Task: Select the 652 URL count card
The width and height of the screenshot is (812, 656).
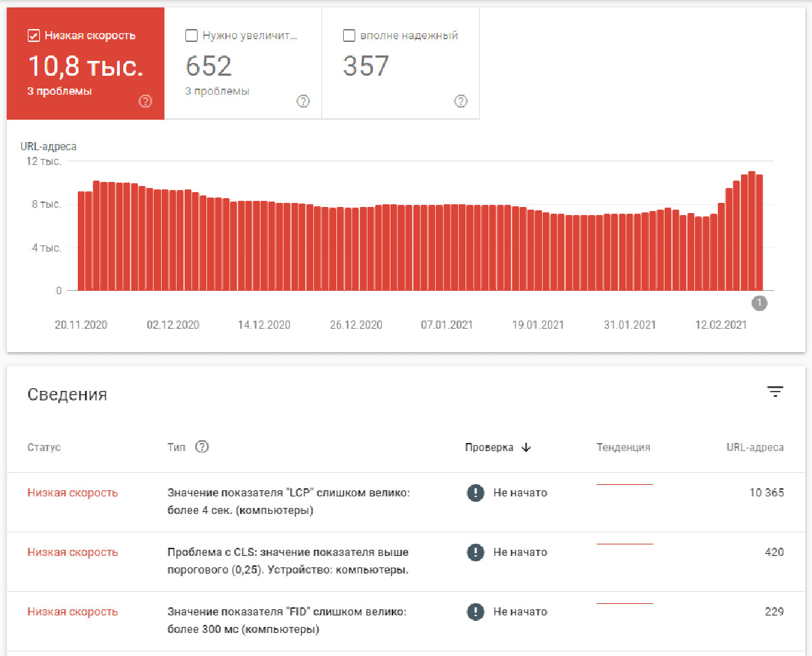Action: tap(243, 64)
